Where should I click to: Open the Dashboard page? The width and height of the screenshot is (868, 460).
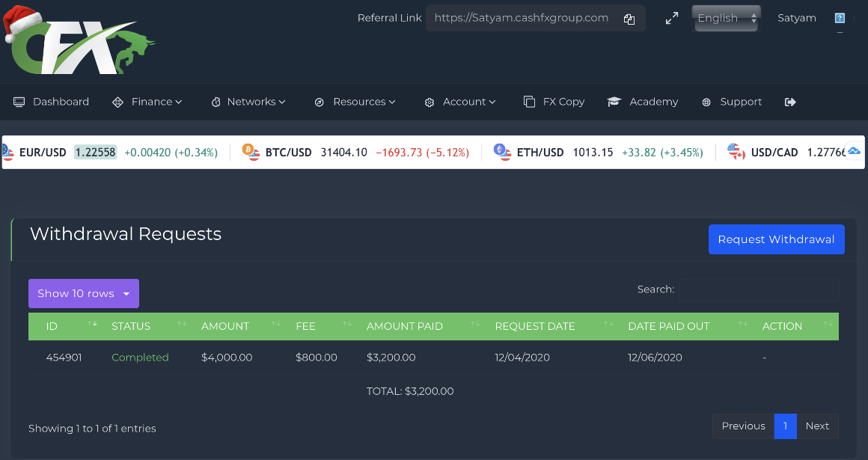pyautogui.click(x=52, y=102)
